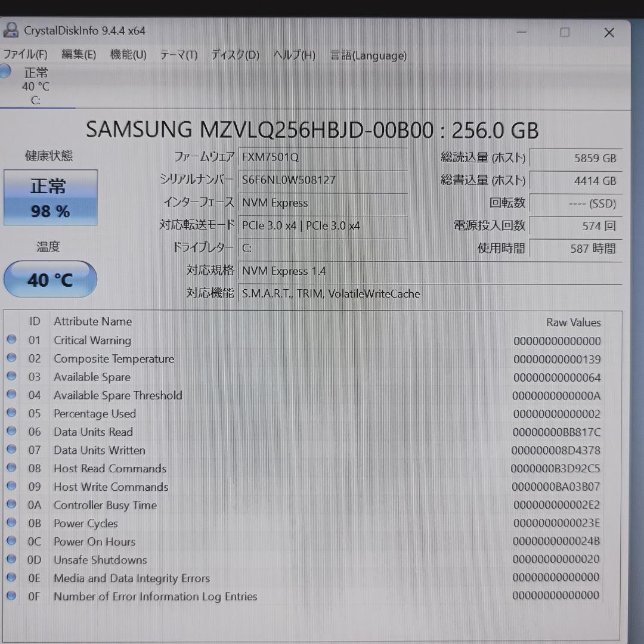Click the status dot for Power Cycles row

[11, 522]
